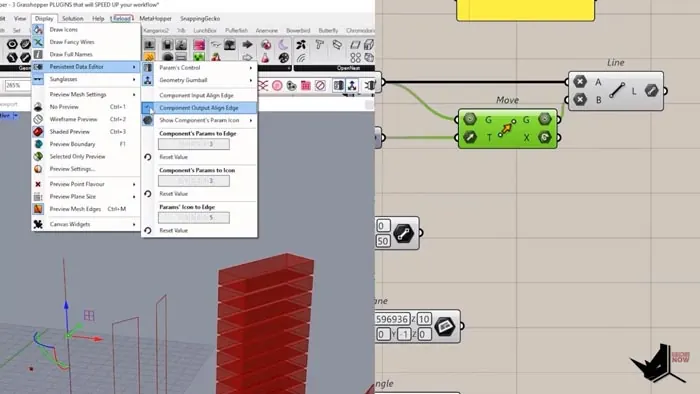Viewport: 700px width, 394px height.
Task: Click the Move component icon
Action: 507,129
